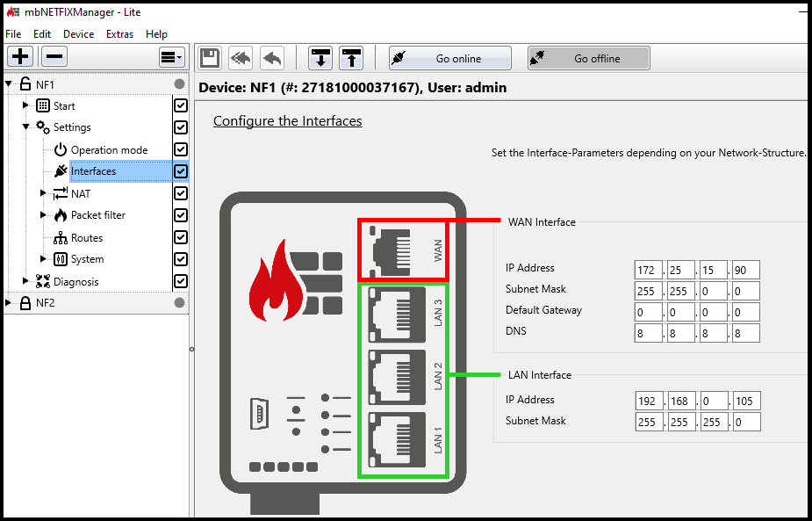812x521 pixels.
Task: Click the Packet filter flame icon
Action: coord(61,215)
